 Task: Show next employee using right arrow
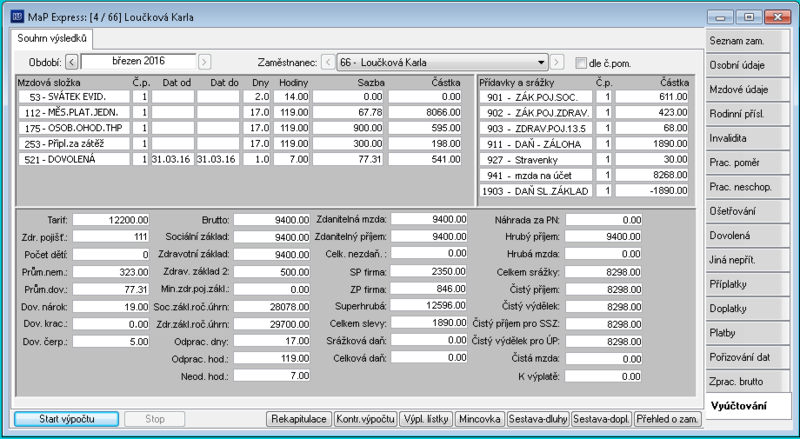coord(557,62)
